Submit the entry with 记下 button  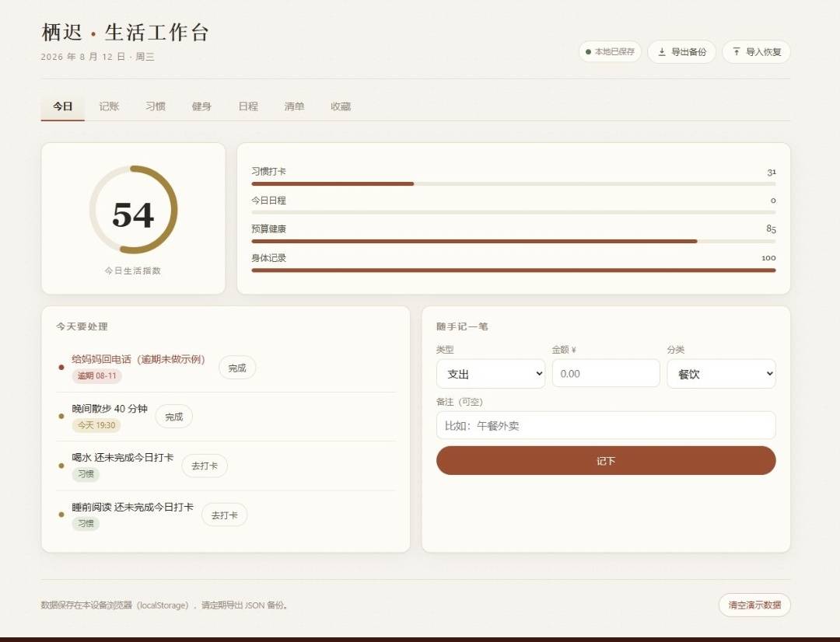(x=606, y=460)
